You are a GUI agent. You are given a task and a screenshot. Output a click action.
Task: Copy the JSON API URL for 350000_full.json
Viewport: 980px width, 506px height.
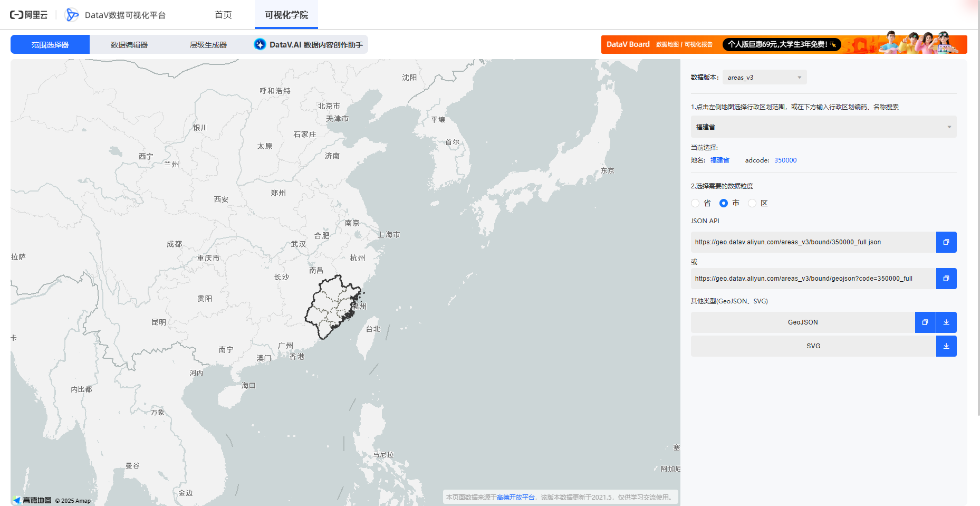tap(946, 242)
